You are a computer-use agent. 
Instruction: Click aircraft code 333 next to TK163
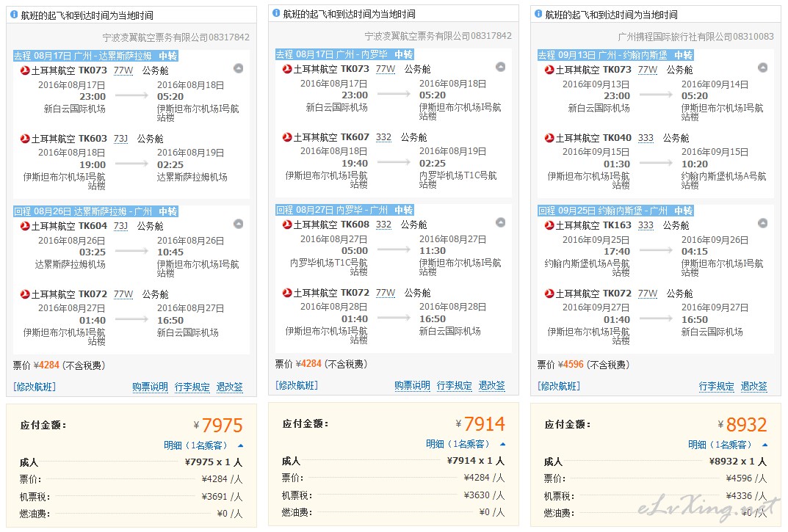coord(646,225)
